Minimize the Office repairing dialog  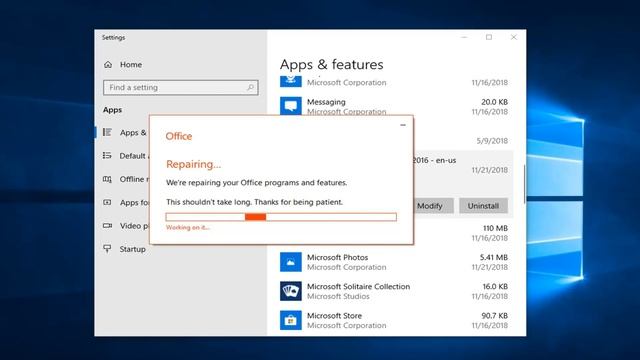403,125
